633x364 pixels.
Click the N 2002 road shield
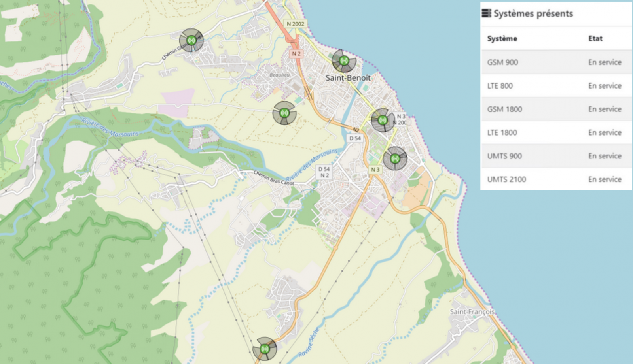click(295, 24)
